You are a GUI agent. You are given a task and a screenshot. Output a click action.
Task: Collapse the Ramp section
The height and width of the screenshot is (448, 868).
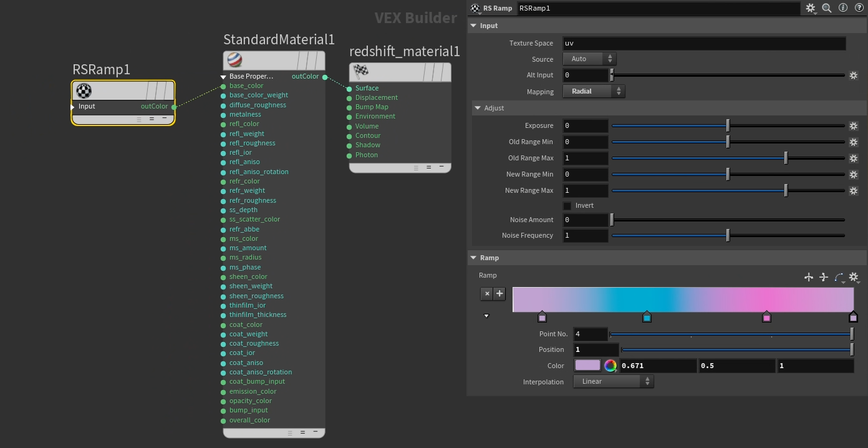click(473, 258)
